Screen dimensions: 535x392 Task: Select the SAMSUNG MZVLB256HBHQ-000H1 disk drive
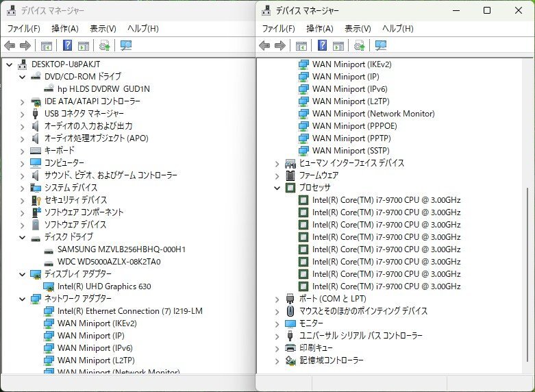pyautogui.click(x=121, y=249)
